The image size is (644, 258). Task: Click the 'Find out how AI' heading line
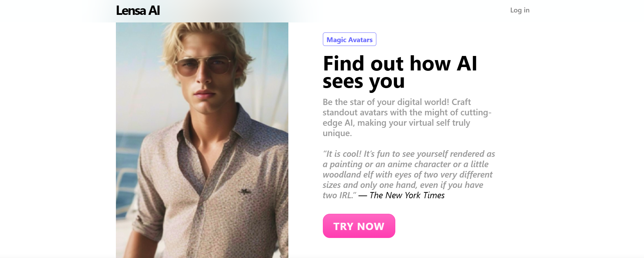coord(400,64)
